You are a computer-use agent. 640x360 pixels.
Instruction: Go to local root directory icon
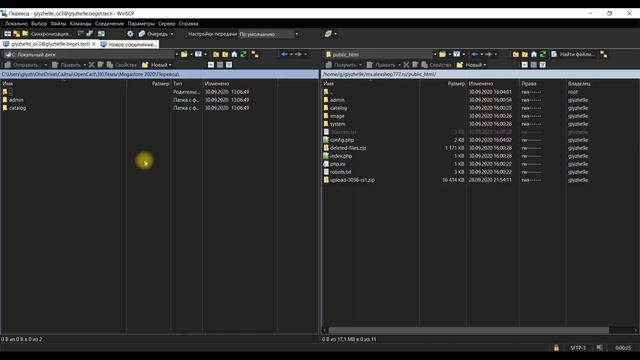click(x=225, y=54)
